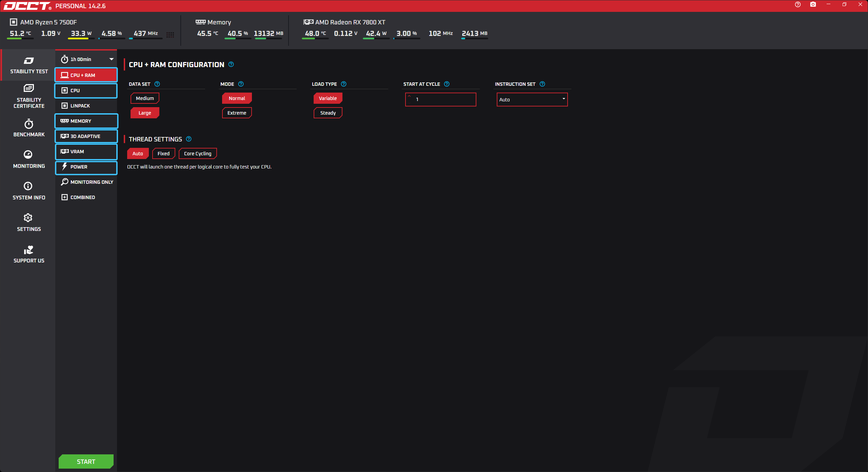Expand the 1h 00min duration dropdown
The height and width of the screenshot is (472, 868).
coord(87,59)
